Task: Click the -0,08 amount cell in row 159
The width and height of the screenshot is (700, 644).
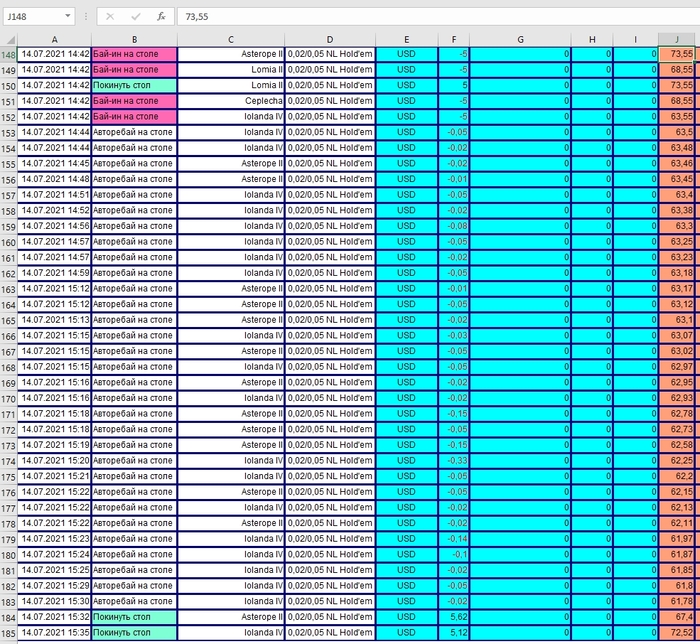Action: [x=454, y=226]
